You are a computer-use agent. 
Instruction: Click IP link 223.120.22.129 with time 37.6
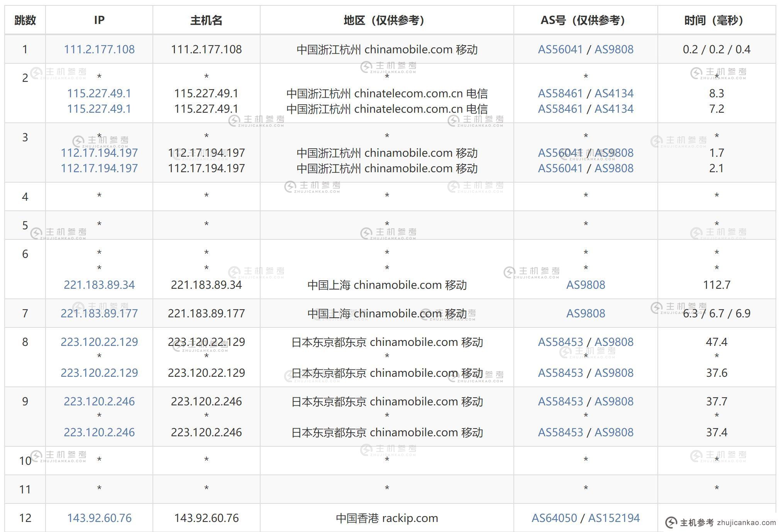[99, 373]
